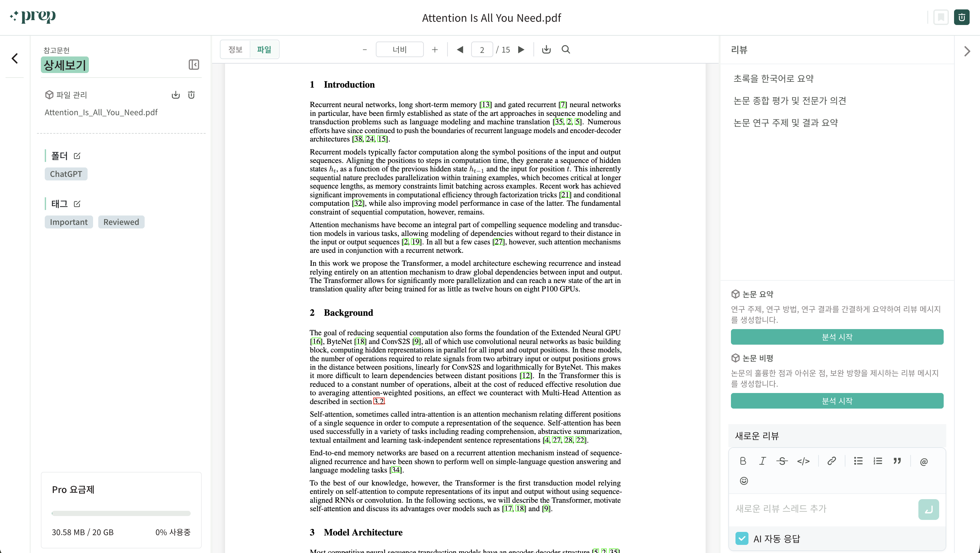980x553 pixels.
Task: Click the 30.58 MB / 20 GB storage text
Action: [83, 532]
